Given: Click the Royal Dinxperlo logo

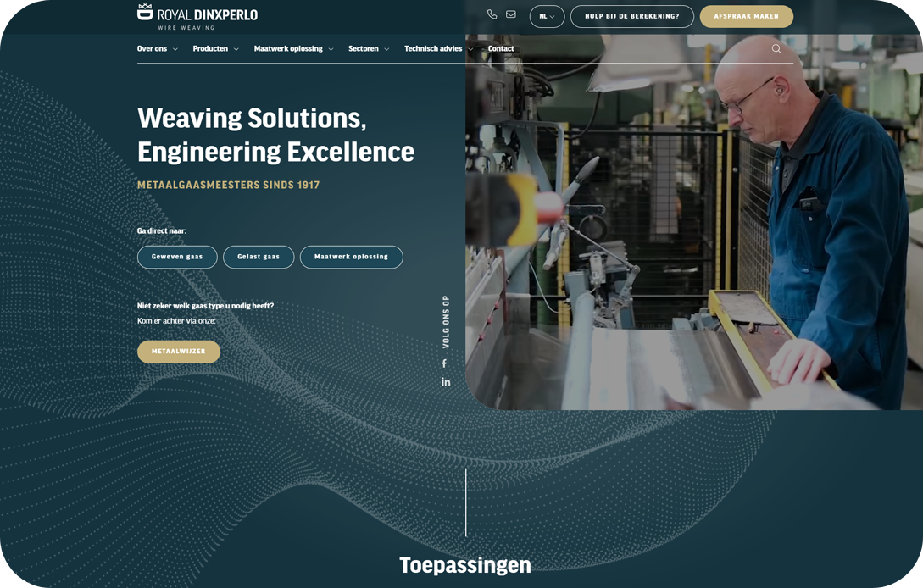Looking at the screenshot, I should pos(197,16).
